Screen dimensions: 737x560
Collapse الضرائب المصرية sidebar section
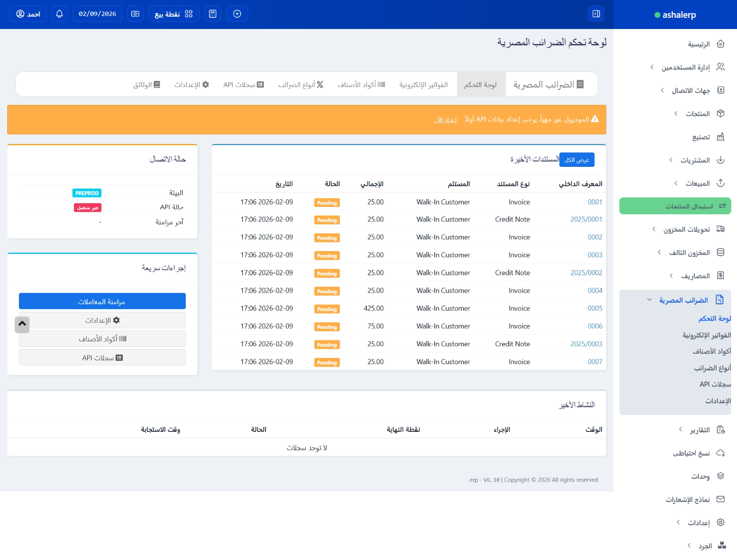(683, 300)
